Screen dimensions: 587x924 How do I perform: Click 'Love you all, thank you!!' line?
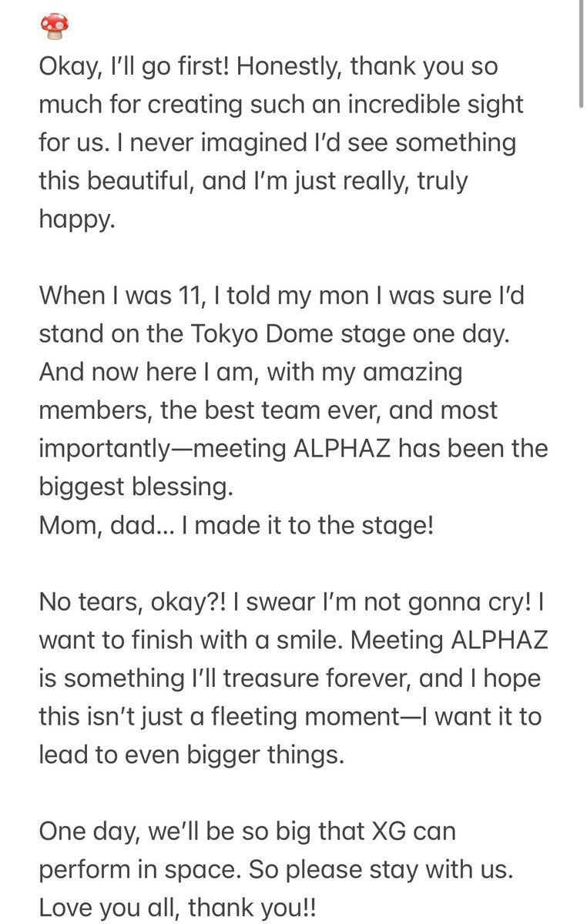point(177,906)
